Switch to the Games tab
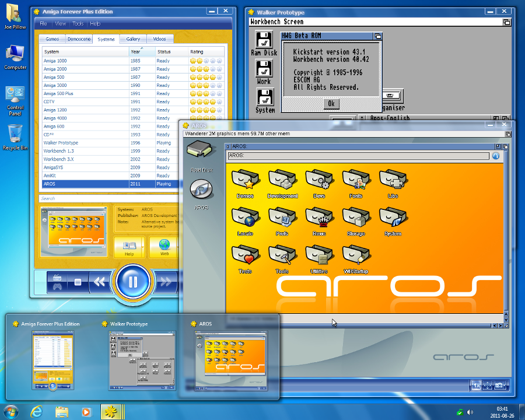Viewport: 525px width, 420px height. [52, 39]
